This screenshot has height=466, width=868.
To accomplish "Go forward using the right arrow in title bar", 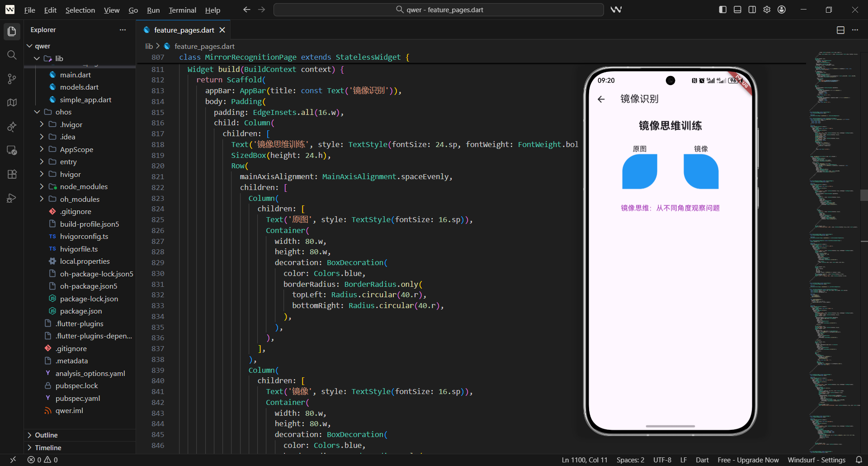I will [262, 10].
